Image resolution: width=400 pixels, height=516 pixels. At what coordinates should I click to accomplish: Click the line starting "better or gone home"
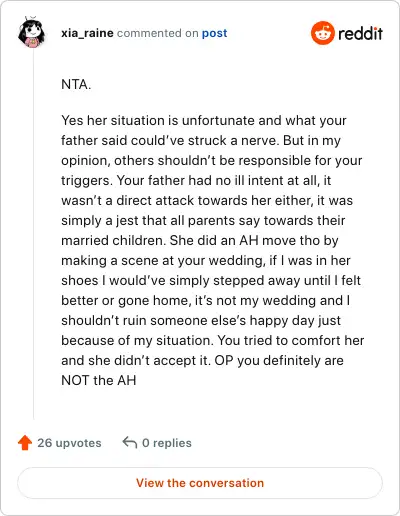click(x=206, y=301)
